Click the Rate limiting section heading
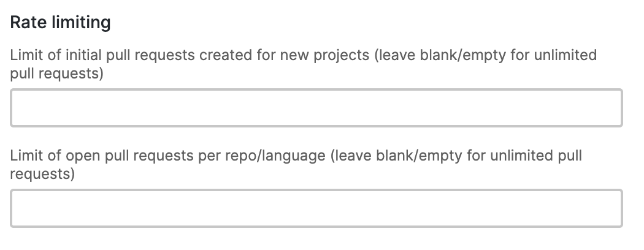 click(x=60, y=22)
